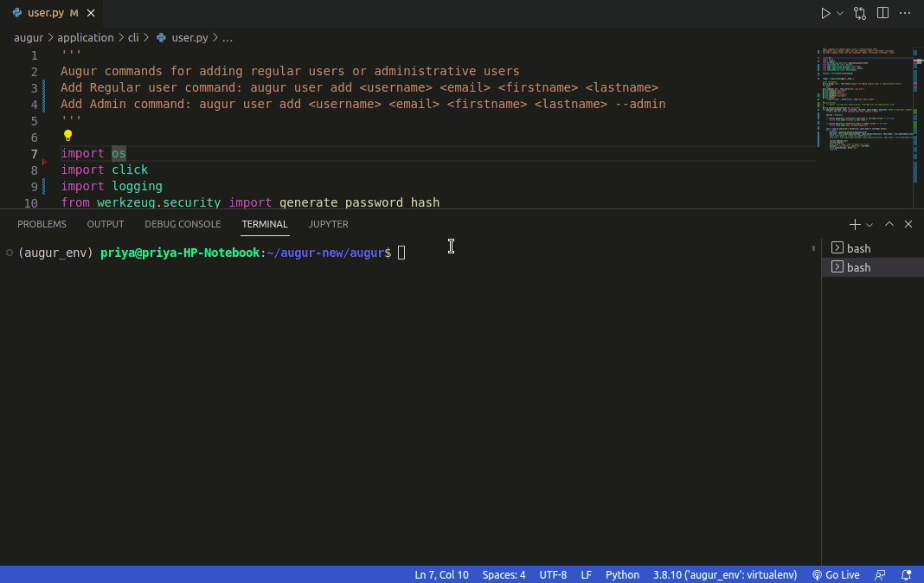Viewport: 924px width, 583px height.
Task: Select the user.py editor tab
Action: click(53, 13)
